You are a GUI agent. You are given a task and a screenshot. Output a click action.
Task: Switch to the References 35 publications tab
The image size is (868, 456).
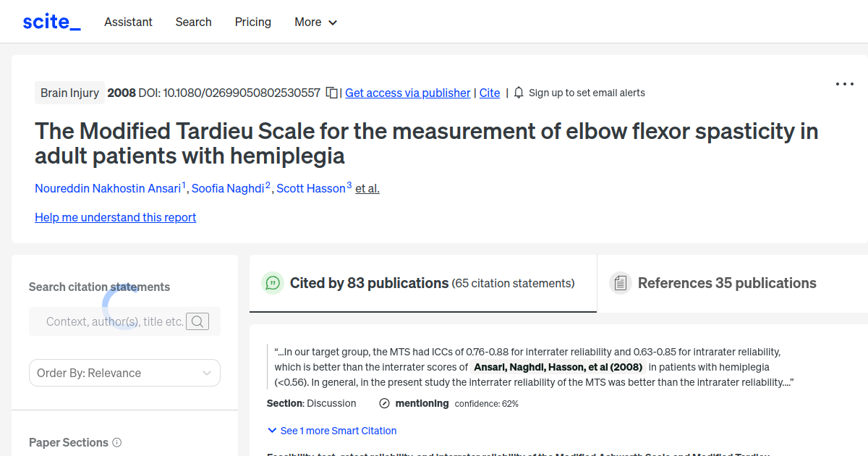[727, 283]
